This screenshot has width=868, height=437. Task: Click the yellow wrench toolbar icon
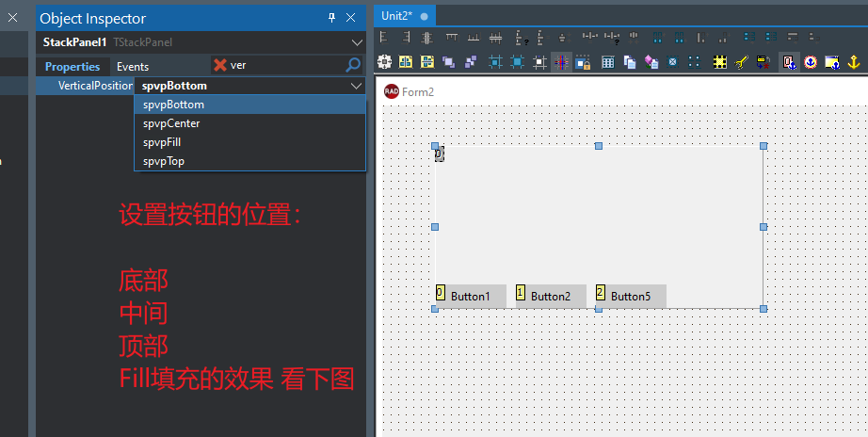pyautogui.click(x=741, y=62)
